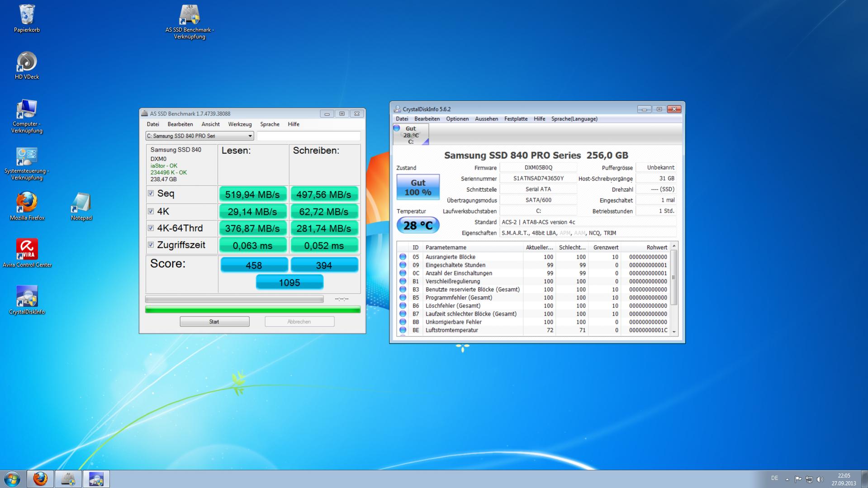Uncheck the Zugriffszeit benchmark checkbox
The height and width of the screenshot is (488, 868).
pos(151,245)
